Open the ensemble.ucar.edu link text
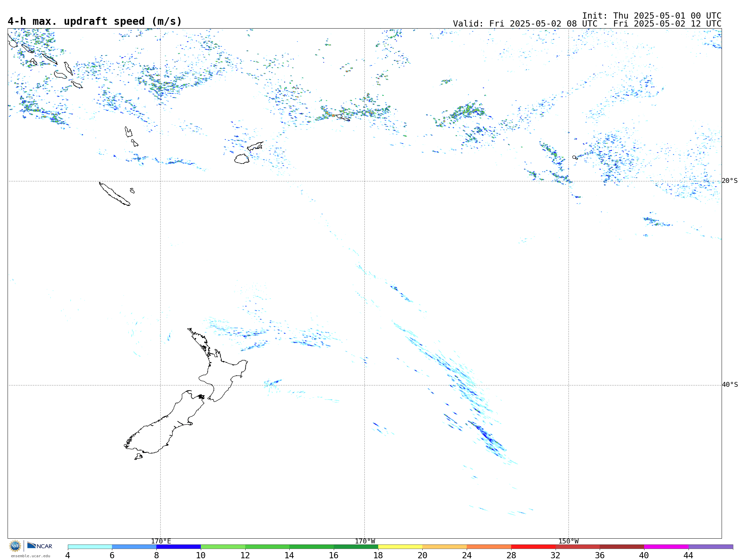The height and width of the screenshot is (560, 744). tap(30, 556)
